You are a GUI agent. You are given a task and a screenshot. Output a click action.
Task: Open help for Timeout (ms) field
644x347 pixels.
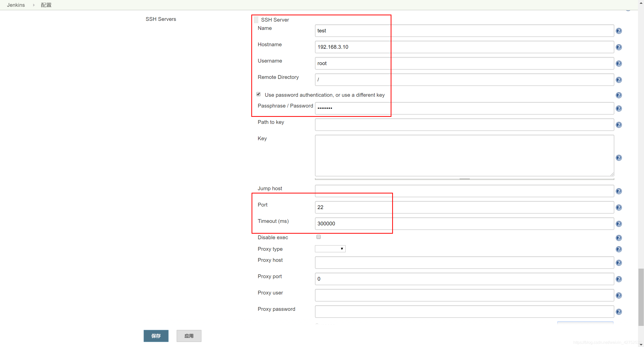click(x=619, y=224)
